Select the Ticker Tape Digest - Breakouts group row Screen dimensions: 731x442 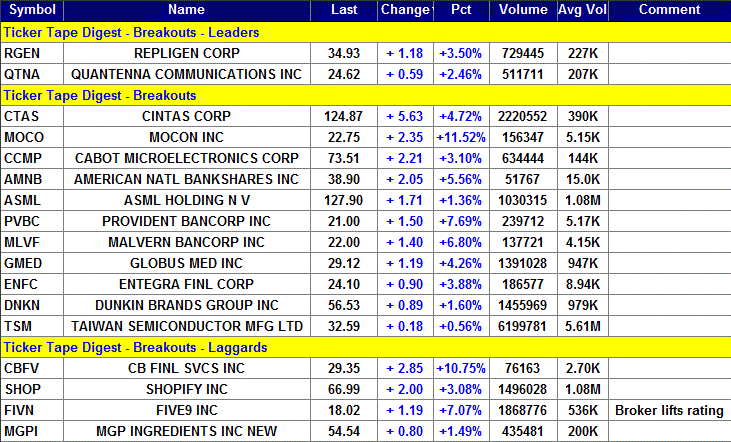point(366,95)
